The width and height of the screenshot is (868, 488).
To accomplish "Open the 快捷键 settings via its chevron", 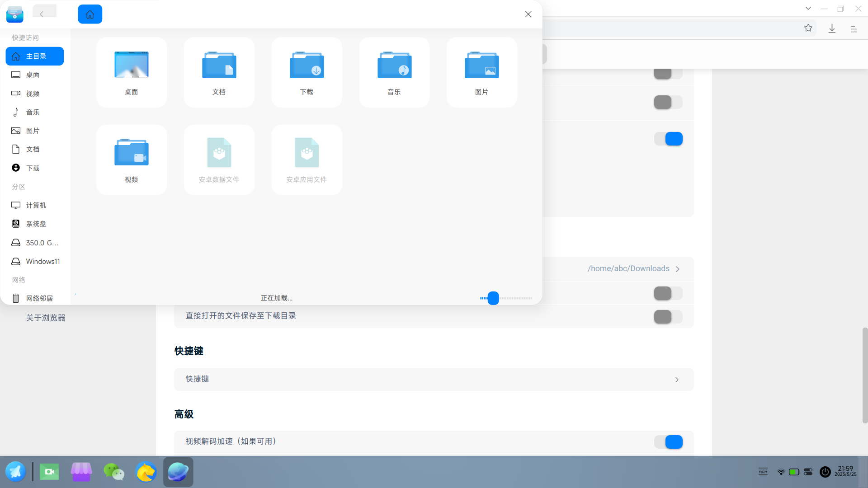I will pos(677,380).
